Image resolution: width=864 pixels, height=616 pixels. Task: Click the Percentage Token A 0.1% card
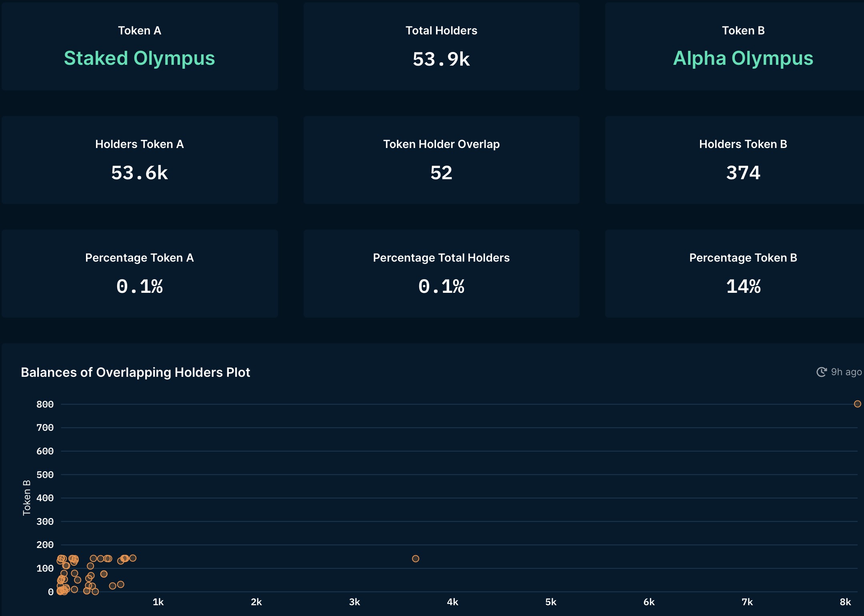(140, 274)
